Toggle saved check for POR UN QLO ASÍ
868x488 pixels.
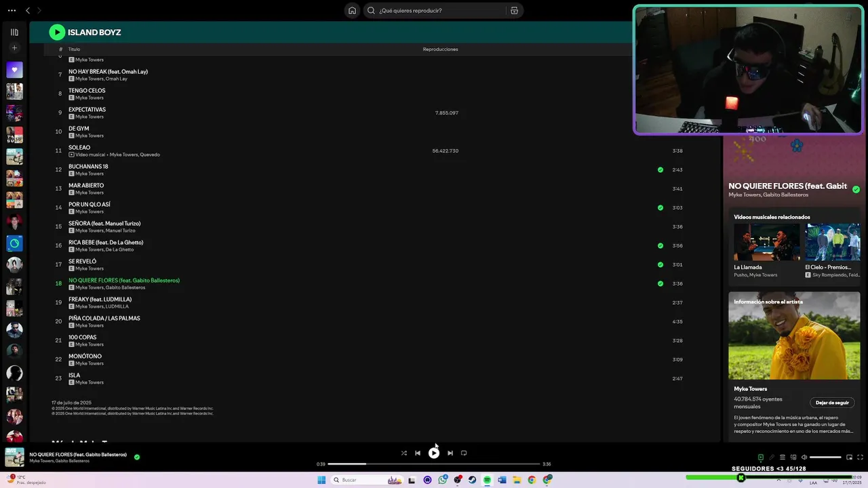click(660, 207)
